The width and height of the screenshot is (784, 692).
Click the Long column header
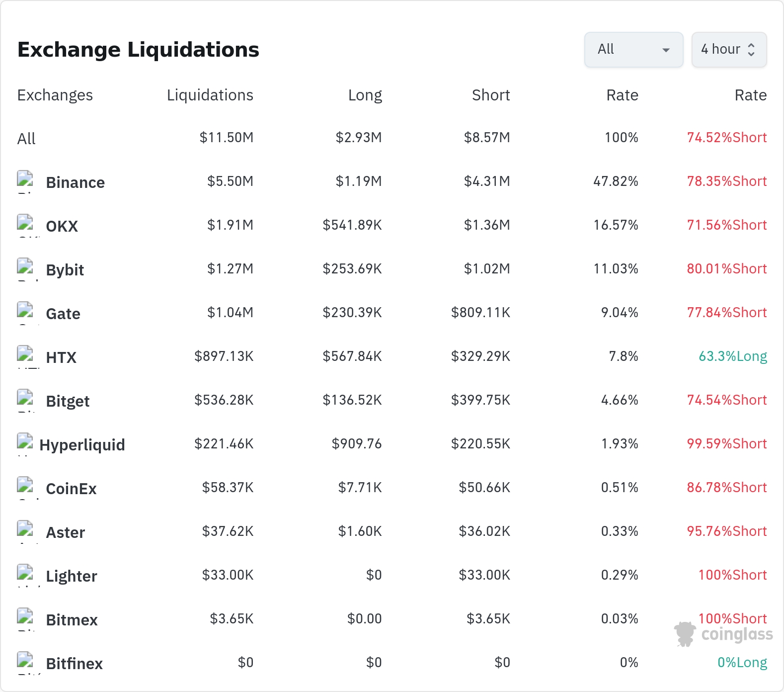365,95
